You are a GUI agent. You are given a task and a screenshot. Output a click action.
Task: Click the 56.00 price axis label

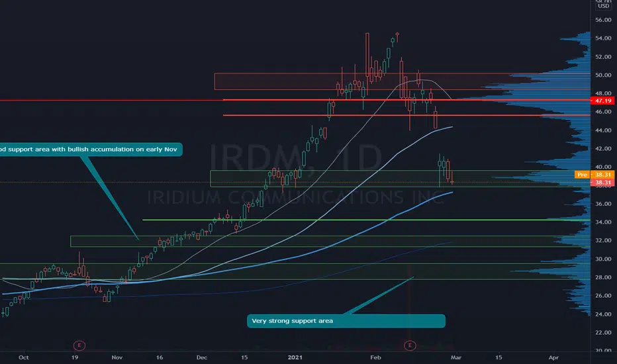(x=603, y=20)
